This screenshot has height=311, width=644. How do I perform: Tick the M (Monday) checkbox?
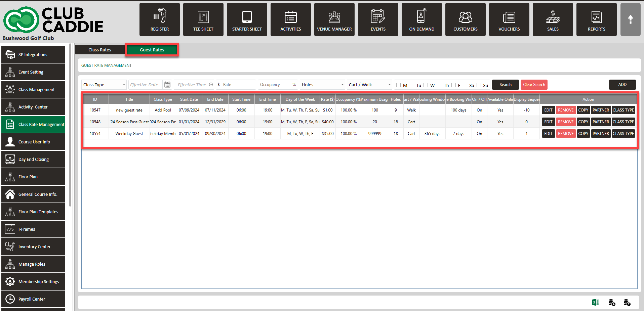398,85
